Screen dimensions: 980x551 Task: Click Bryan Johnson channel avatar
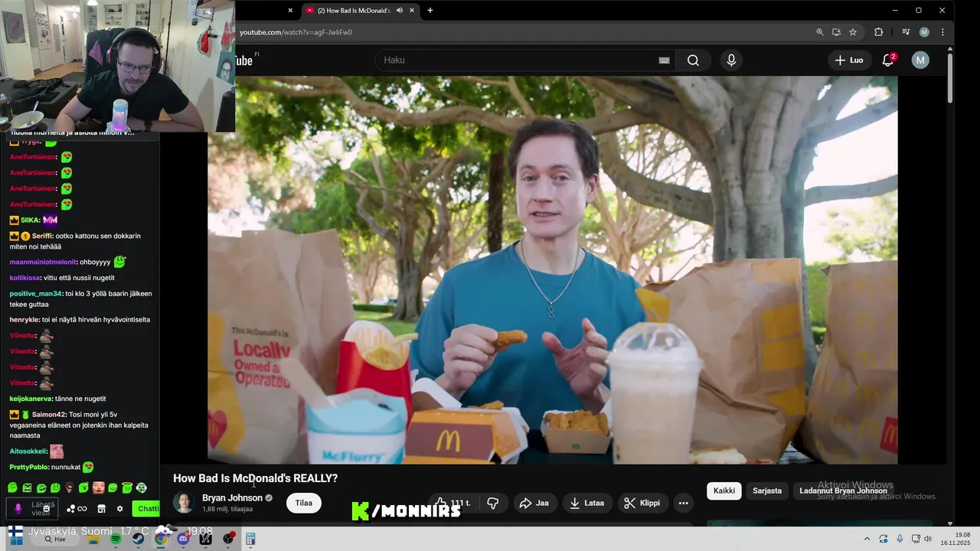pyautogui.click(x=184, y=503)
